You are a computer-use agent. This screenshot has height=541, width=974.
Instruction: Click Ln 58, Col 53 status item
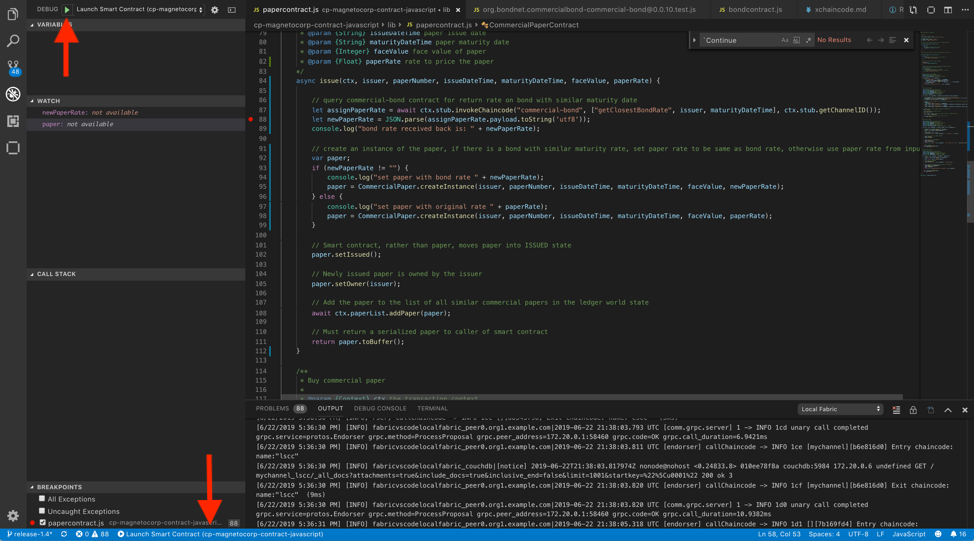779,534
